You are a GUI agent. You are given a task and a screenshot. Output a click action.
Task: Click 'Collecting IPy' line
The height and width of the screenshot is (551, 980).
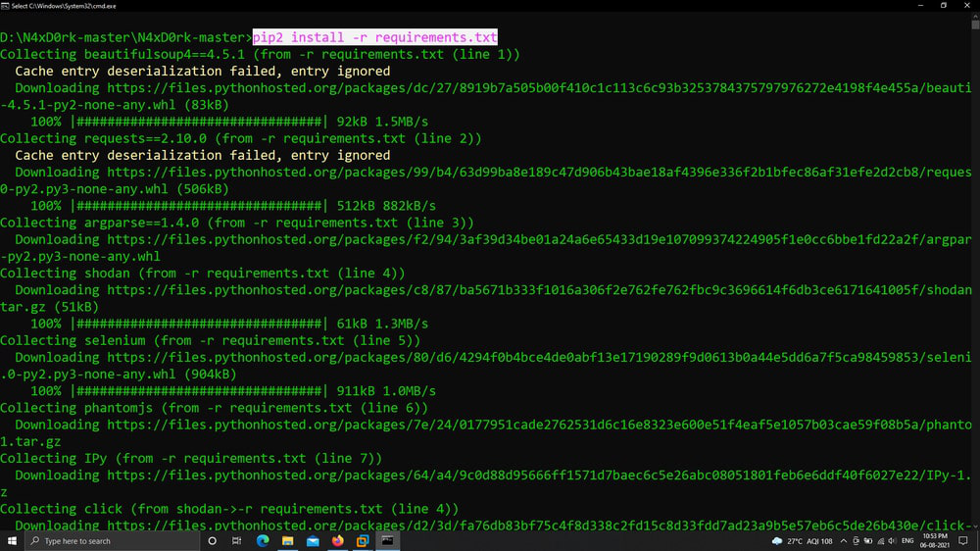pos(191,459)
